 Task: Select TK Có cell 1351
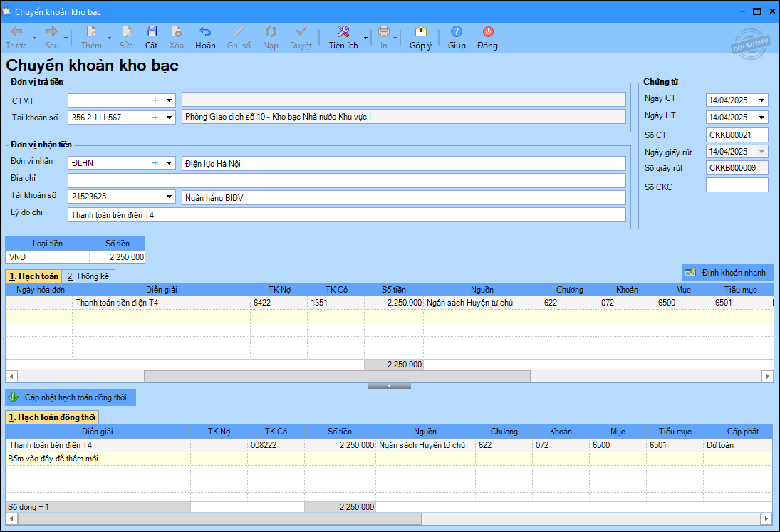(336, 302)
